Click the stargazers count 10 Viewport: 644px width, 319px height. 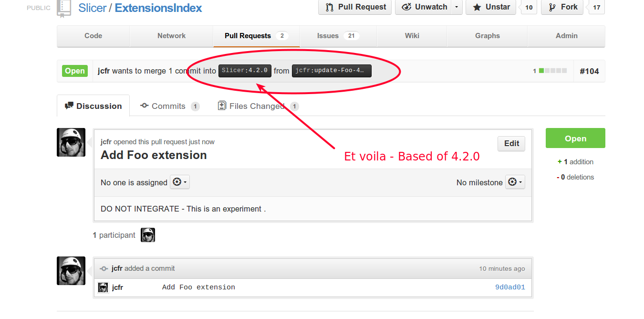[529, 8]
